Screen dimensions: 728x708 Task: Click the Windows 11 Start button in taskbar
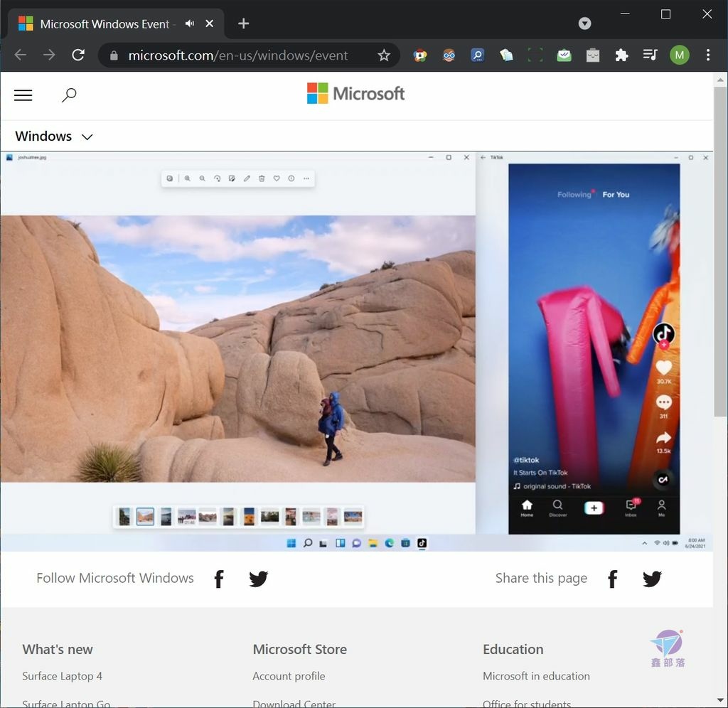pos(291,543)
